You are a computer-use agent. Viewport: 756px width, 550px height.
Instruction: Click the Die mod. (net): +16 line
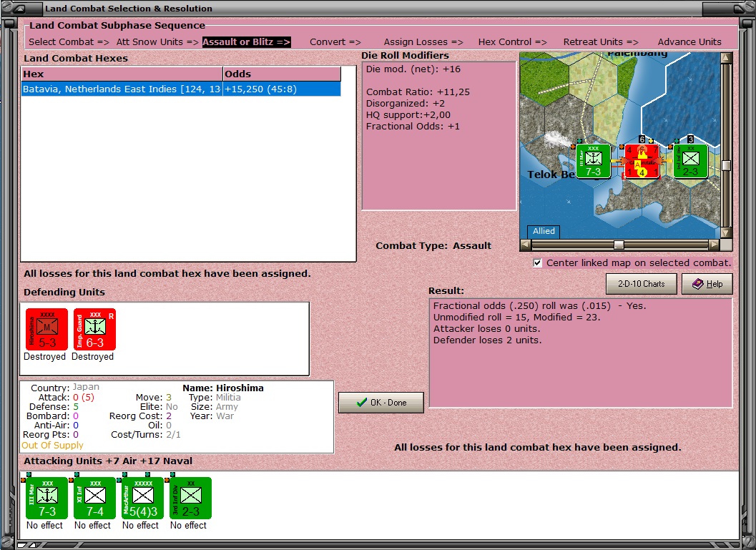coord(413,69)
